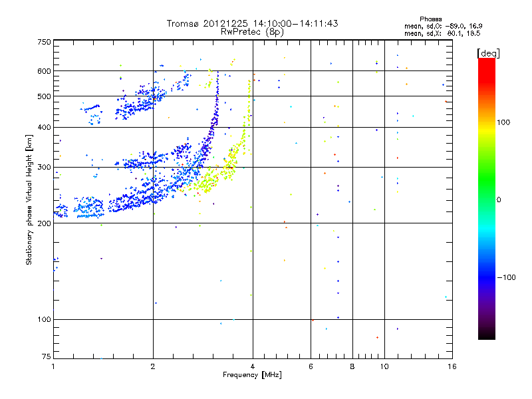Click the height axis "750" tick label
The image size is (532, 399).
tap(44, 42)
